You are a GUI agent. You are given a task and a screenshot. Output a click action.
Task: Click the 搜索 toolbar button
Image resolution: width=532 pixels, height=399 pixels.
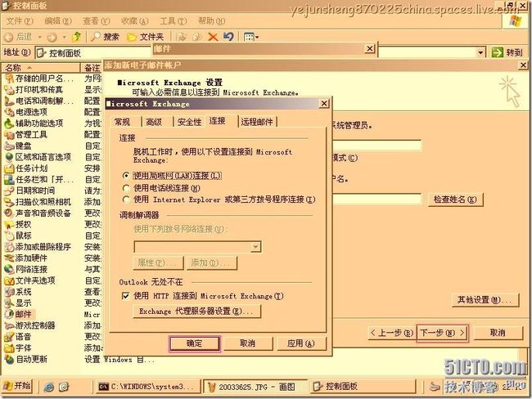[x=106, y=37]
